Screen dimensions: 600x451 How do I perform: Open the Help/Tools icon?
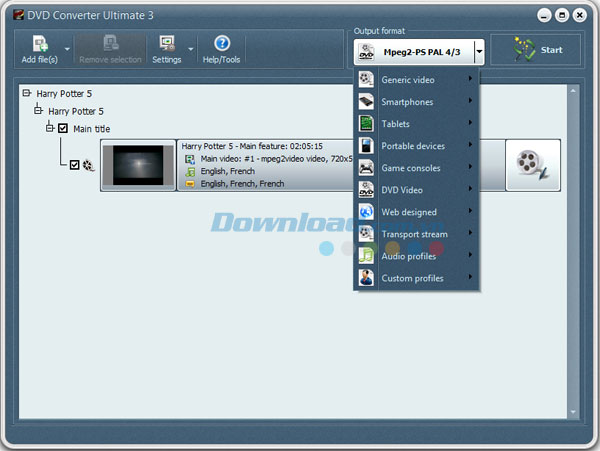point(222,44)
